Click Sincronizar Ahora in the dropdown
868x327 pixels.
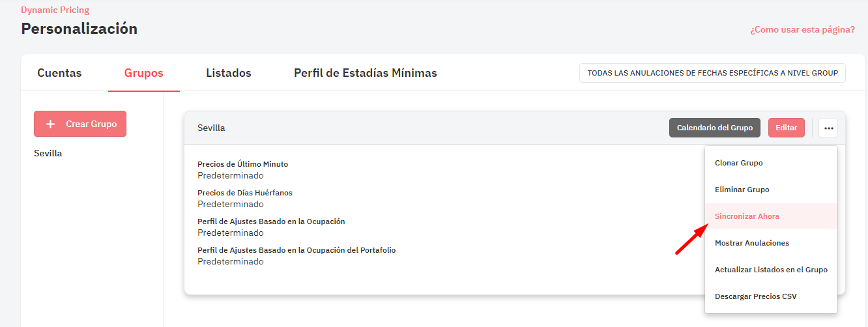[x=771, y=216]
